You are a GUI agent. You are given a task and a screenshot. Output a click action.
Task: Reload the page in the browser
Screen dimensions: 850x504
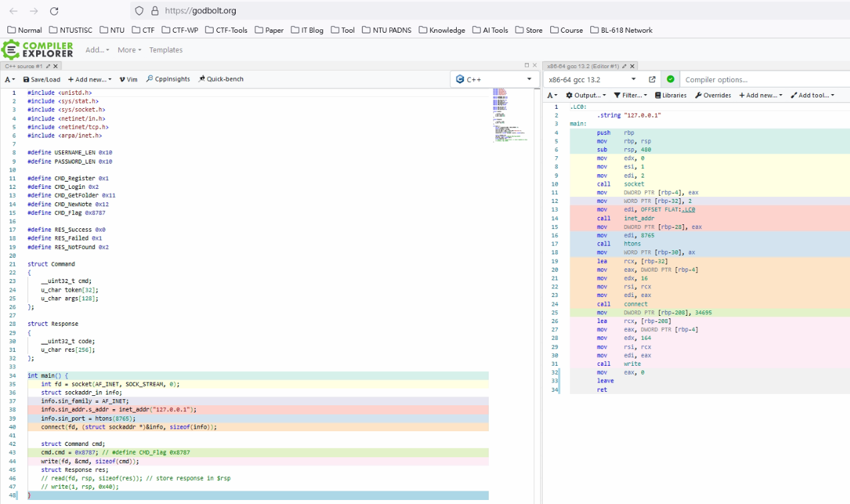point(54,11)
